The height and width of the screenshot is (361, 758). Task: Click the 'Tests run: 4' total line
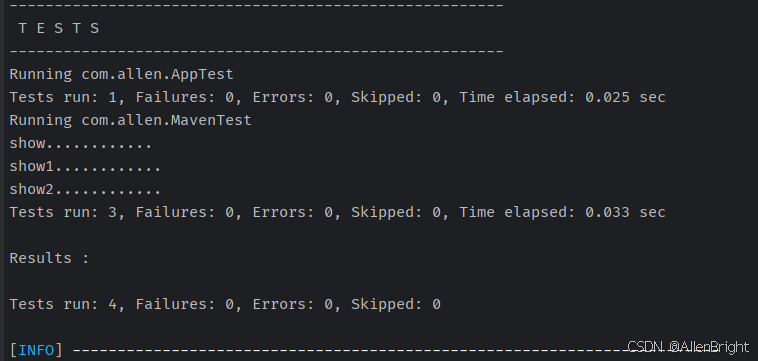(x=225, y=304)
